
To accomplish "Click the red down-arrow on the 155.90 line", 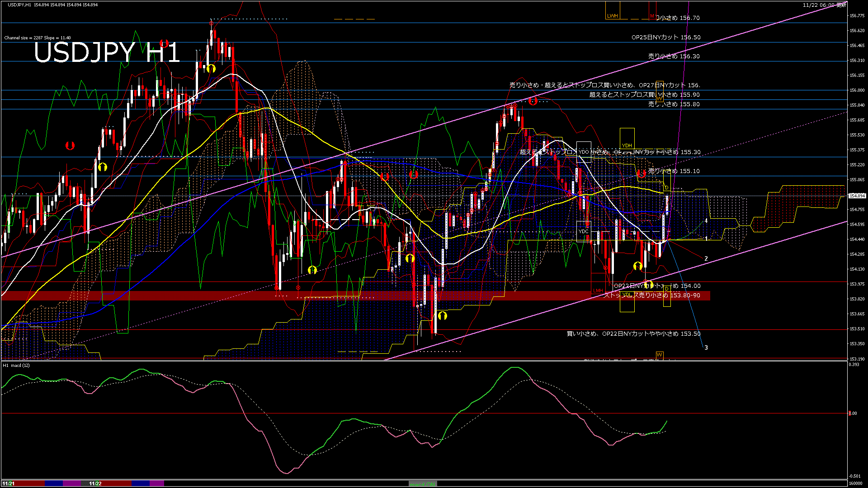I will 533,101.
